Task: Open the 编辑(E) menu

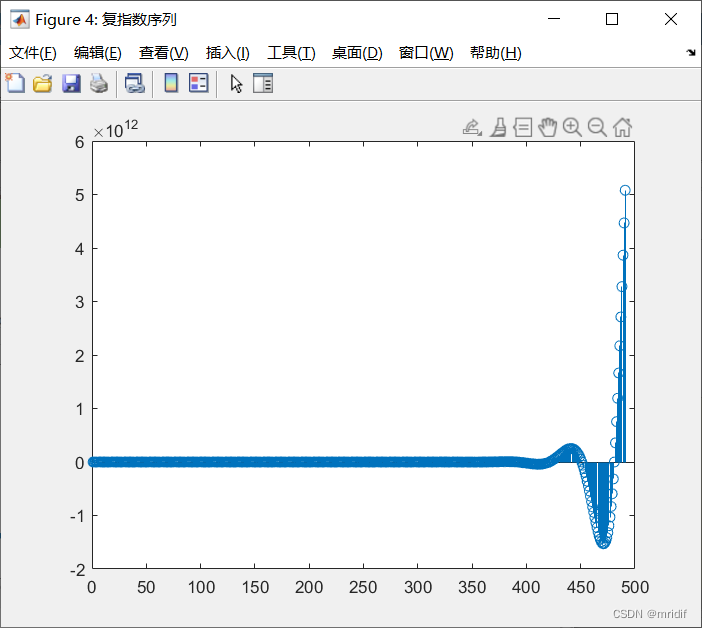Action: tap(98, 53)
